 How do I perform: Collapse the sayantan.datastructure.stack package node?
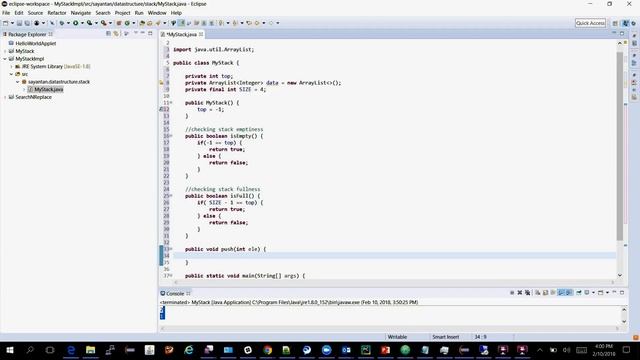(18, 82)
